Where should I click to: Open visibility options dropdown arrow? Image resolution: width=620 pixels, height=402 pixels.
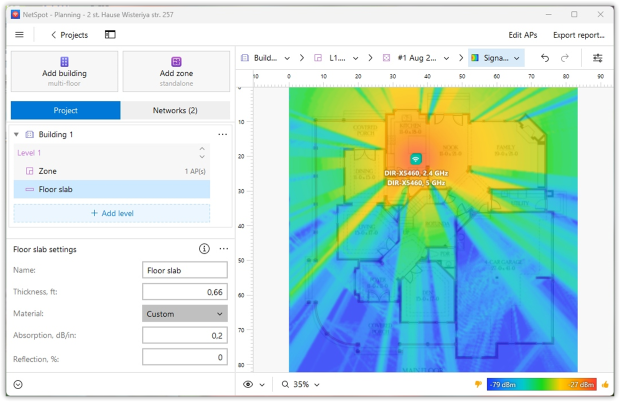tap(262, 385)
